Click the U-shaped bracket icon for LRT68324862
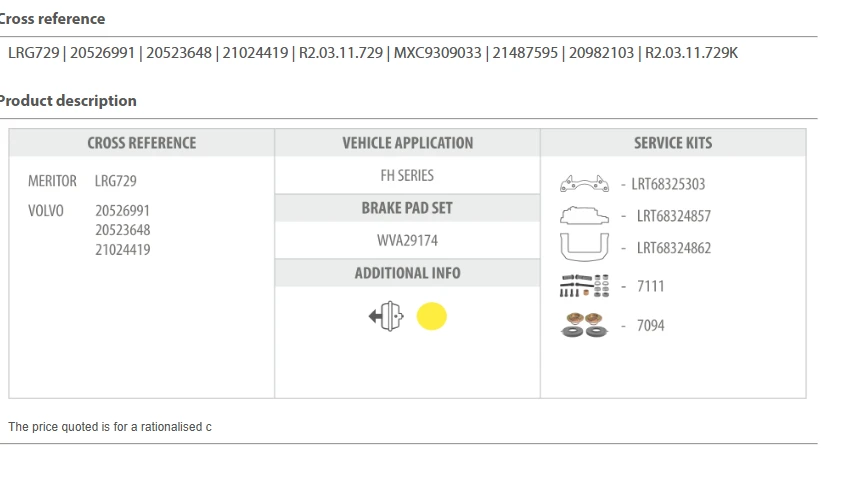This screenshot has height=479, width=857. pos(585,247)
